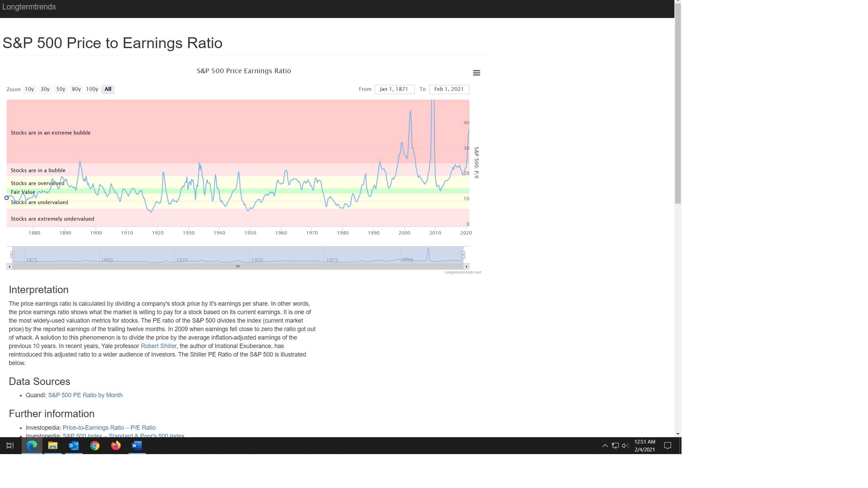Select the 10y zoom range
The width and height of the screenshot is (868, 488).
click(x=29, y=89)
